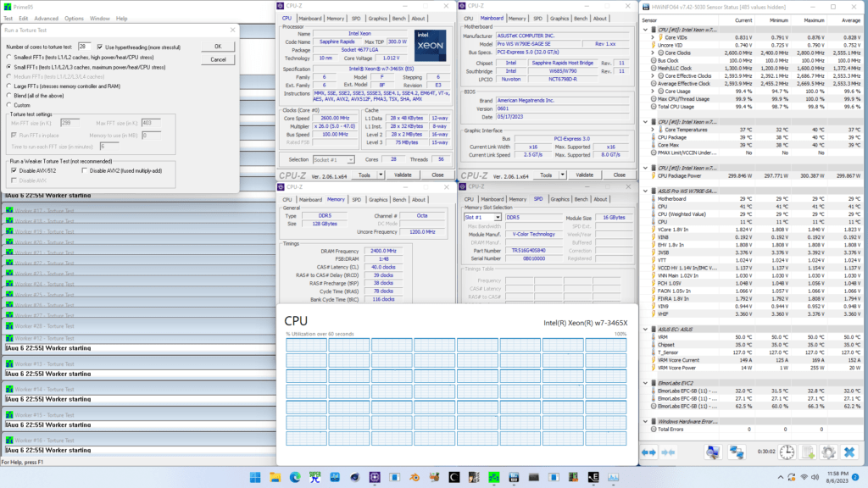Click Validate in CPU-Z processor window
The image size is (868, 488).
[x=403, y=175]
